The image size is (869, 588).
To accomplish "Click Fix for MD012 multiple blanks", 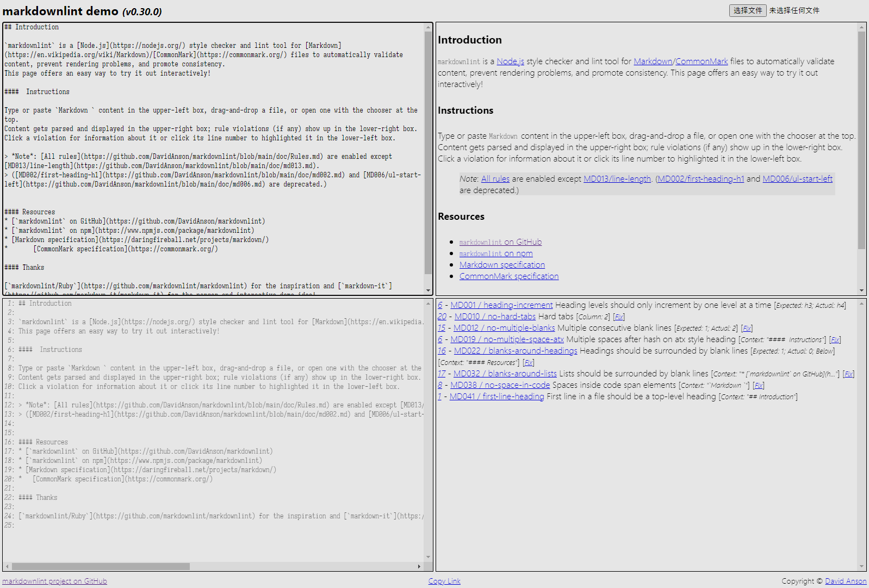I will 747,329.
